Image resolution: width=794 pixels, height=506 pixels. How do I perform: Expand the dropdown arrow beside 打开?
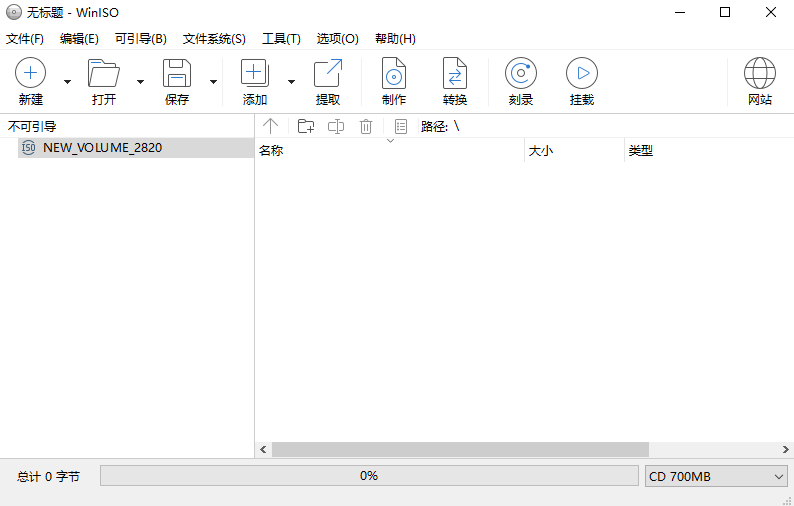click(x=141, y=82)
